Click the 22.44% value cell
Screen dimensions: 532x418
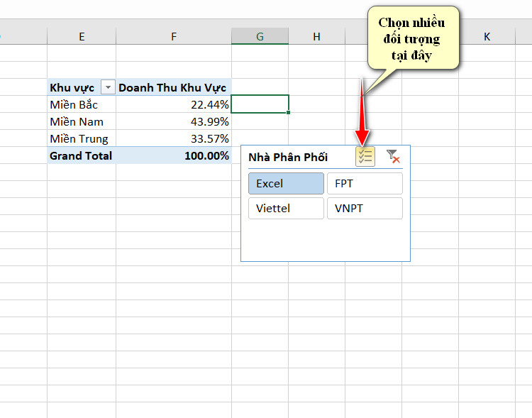tap(174, 104)
